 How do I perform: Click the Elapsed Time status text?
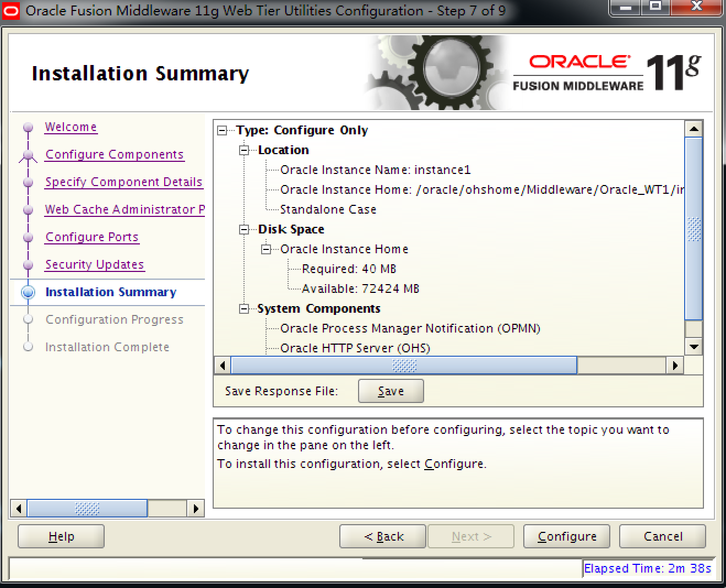tap(647, 569)
